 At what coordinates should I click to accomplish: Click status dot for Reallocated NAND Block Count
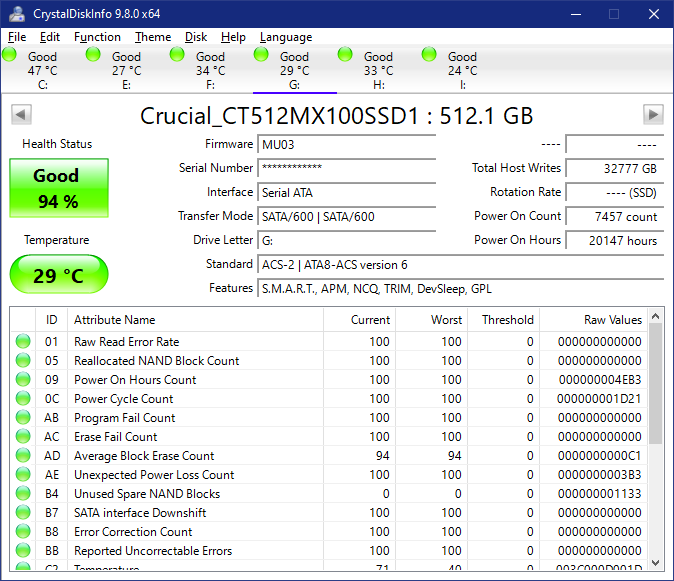tap(23, 361)
